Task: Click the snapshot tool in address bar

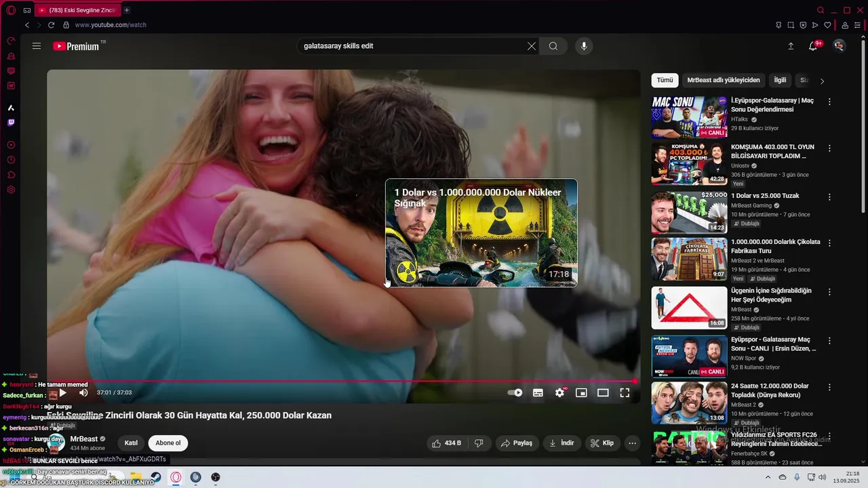Action: [x=791, y=25]
